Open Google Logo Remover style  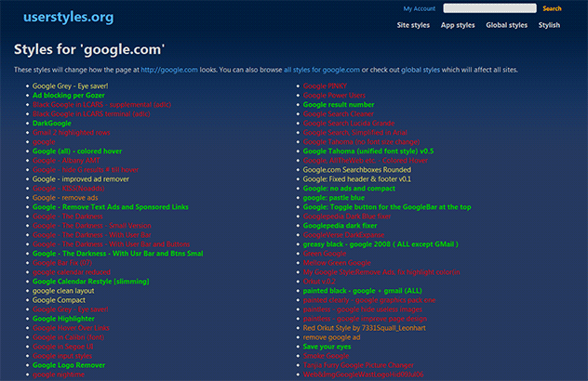pos(69,365)
